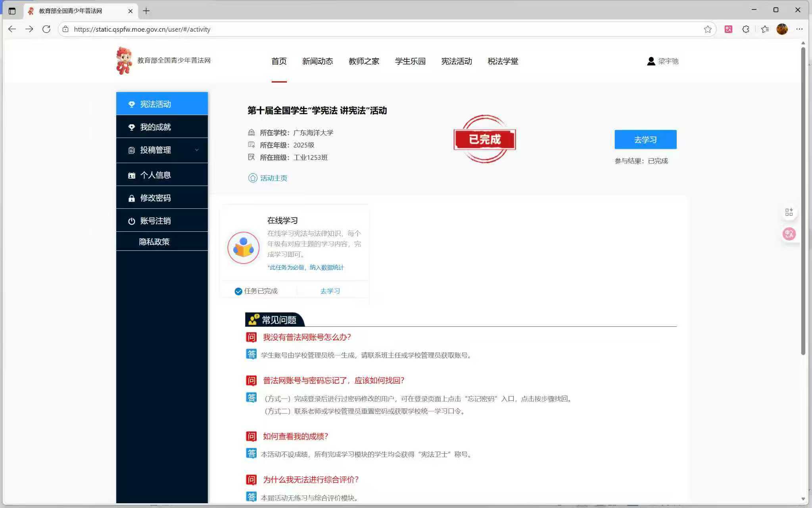Image resolution: width=812 pixels, height=508 pixels.
Task: Click the 任务已完成 checkmark
Action: (x=238, y=291)
